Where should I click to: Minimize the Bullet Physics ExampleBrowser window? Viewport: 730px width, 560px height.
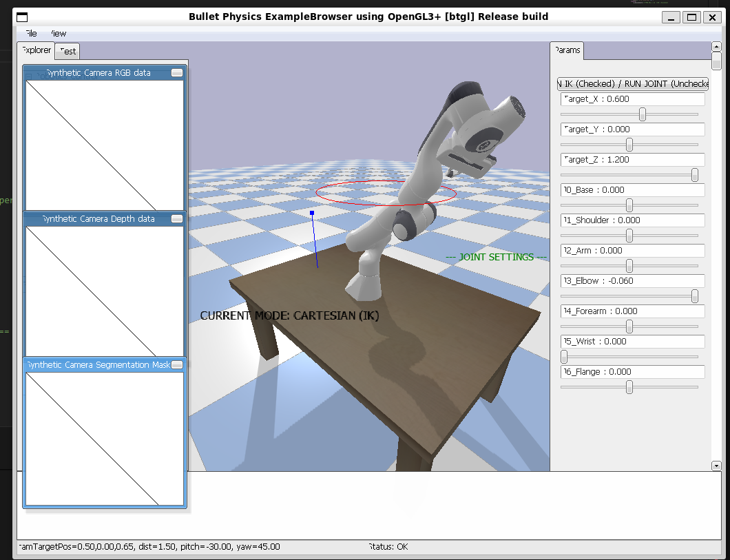671,17
